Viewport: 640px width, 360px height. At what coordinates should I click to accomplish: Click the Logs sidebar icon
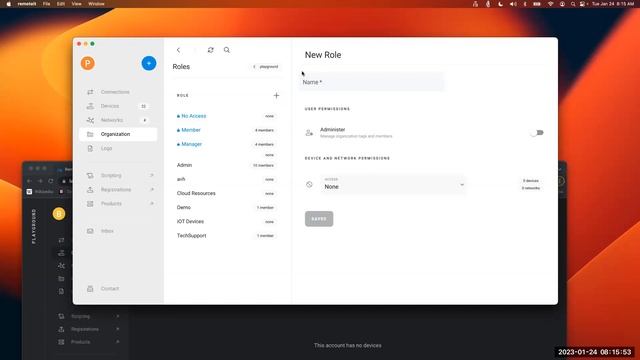tap(90, 148)
